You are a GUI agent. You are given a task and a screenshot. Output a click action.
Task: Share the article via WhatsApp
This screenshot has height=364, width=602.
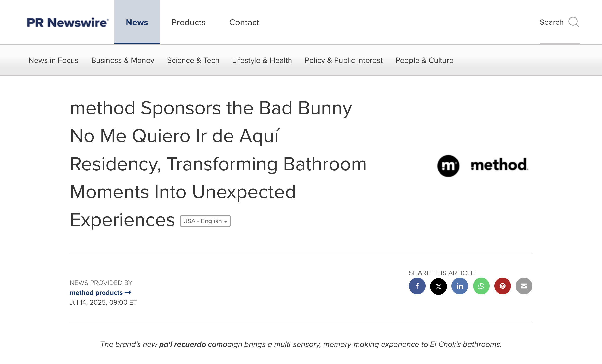481,286
